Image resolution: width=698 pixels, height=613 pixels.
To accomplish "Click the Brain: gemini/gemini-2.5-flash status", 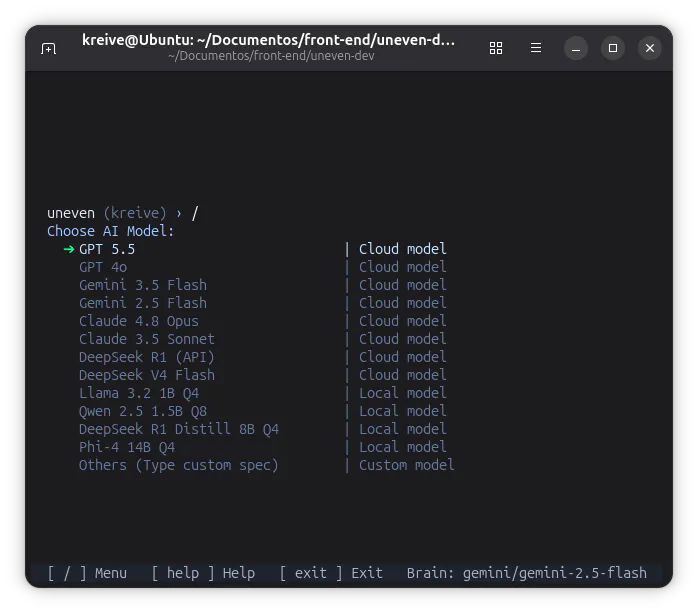I will [x=527, y=573].
